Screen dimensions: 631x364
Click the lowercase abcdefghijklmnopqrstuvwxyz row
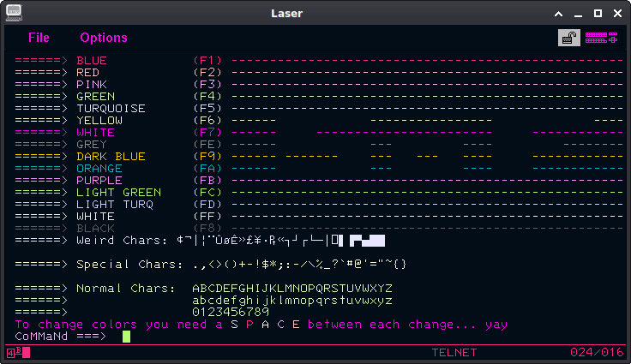coord(292,301)
